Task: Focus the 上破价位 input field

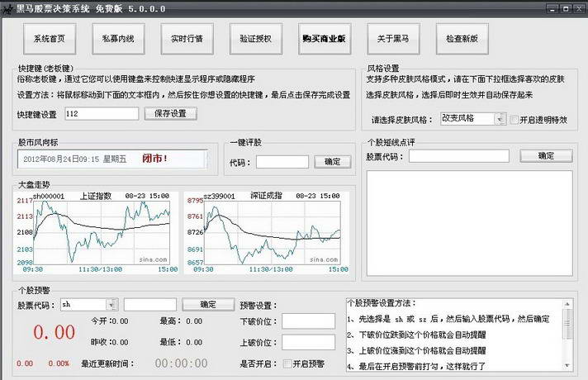Action: (x=308, y=343)
